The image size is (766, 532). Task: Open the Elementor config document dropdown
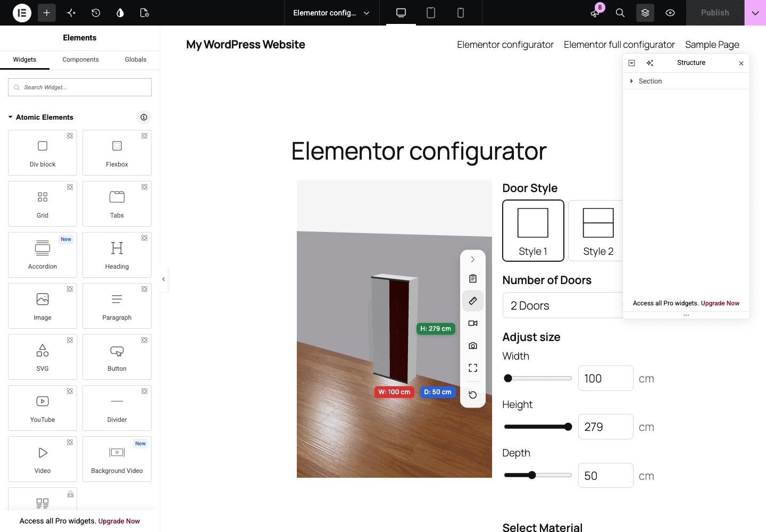click(331, 13)
